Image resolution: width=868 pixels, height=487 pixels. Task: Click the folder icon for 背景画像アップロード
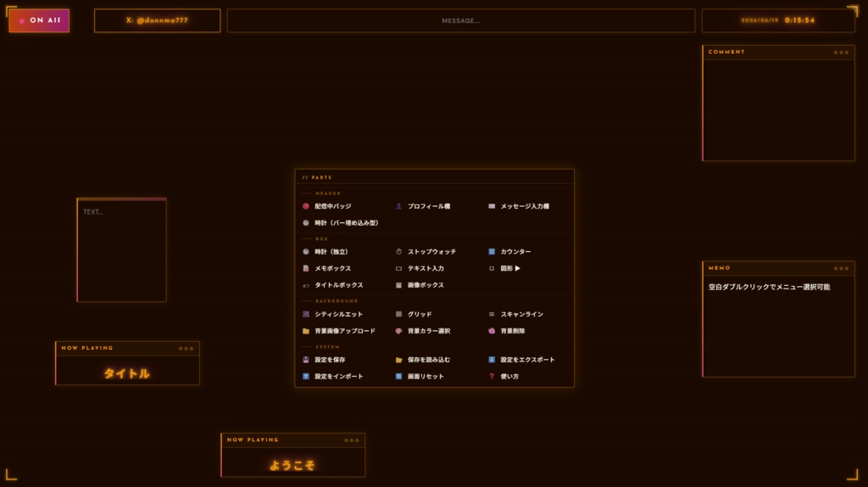(305, 331)
